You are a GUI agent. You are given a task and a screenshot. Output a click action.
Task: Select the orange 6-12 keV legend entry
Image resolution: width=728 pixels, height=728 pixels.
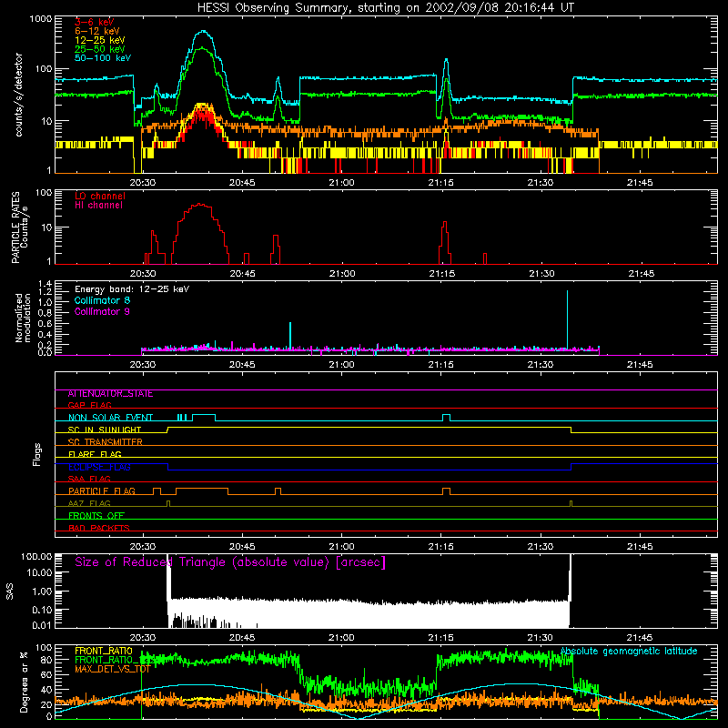tap(97, 31)
